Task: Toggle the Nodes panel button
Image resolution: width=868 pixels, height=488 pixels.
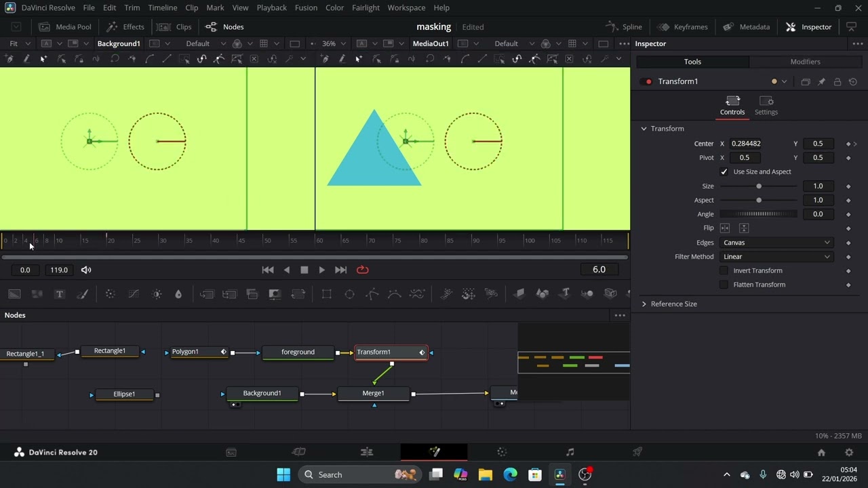Action: point(224,27)
